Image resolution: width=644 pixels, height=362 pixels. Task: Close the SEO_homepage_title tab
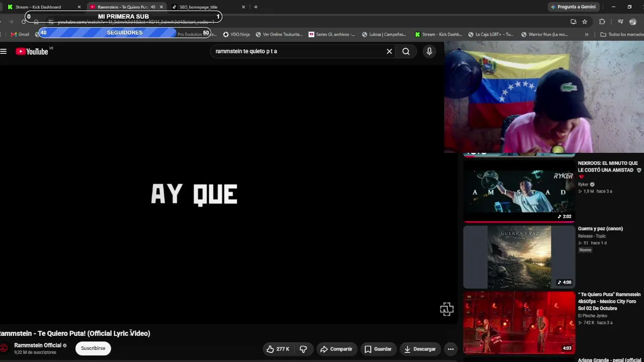(x=244, y=7)
